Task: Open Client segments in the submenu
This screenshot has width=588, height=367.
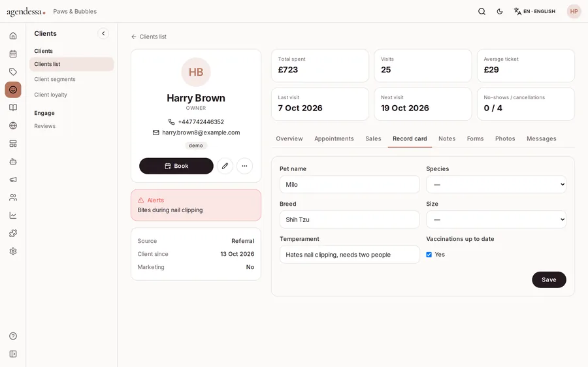Action: click(x=55, y=79)
